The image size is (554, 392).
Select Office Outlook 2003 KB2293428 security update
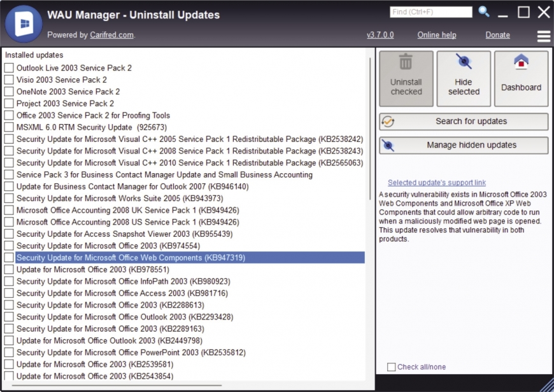tap(125, 317)
